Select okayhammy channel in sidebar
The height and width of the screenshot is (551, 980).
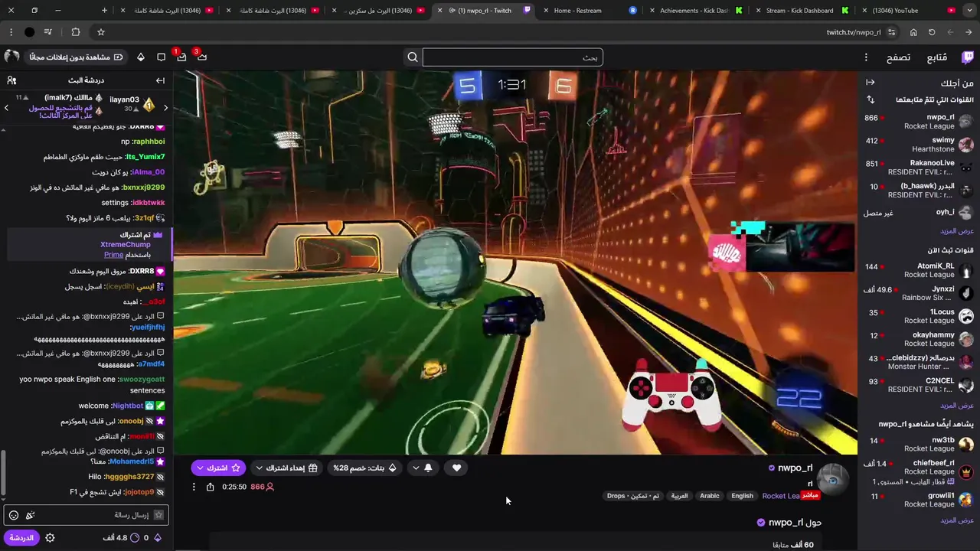click(x=919, y=339)
